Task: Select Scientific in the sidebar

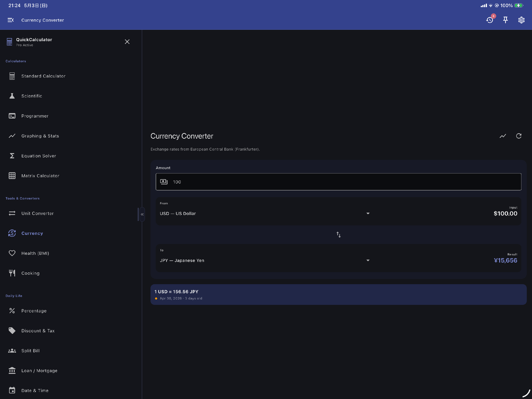Action: pos(70,96)
